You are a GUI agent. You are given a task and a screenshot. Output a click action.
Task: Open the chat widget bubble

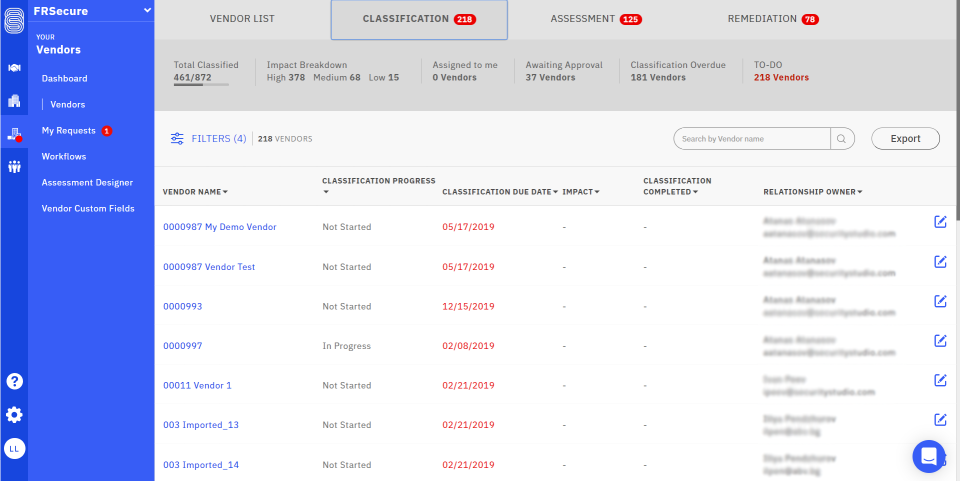pos(929,457)
